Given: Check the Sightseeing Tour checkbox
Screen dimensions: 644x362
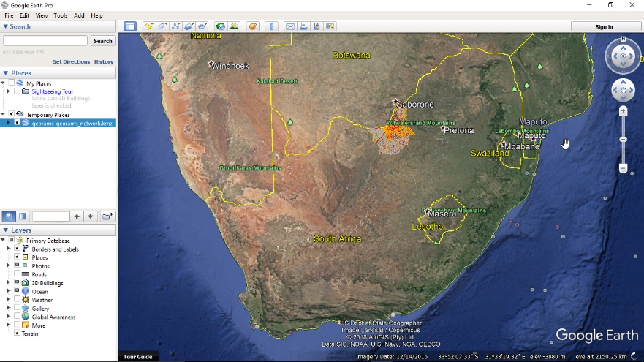Looking at the screenshot, I should [17, 91].
